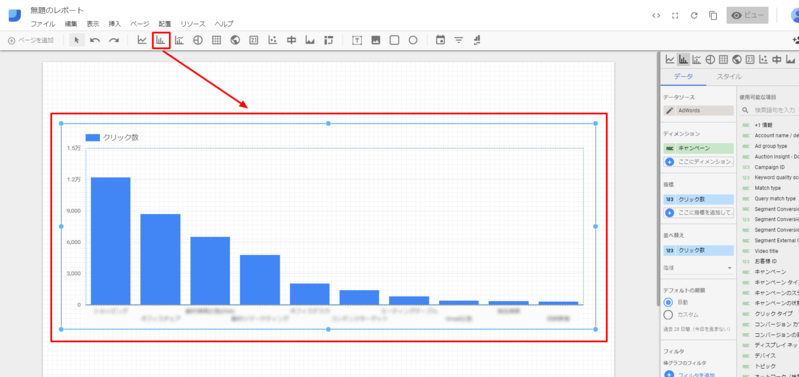
Task: Select the circle shape tool
Action: [413, 40]
